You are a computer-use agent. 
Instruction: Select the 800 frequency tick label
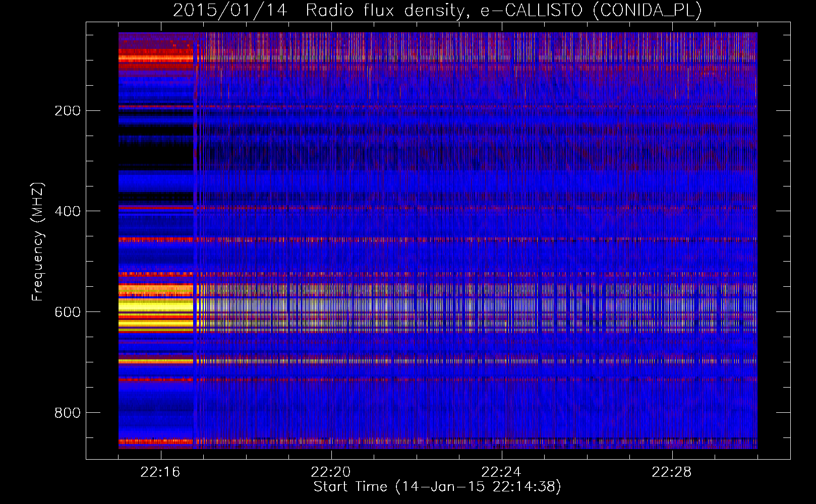[x=68, y=413]
